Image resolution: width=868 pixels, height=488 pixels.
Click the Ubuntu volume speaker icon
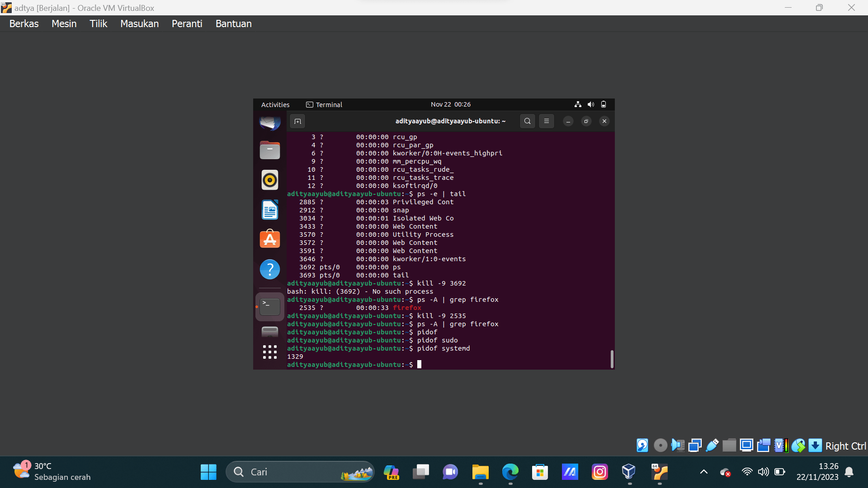590,104
